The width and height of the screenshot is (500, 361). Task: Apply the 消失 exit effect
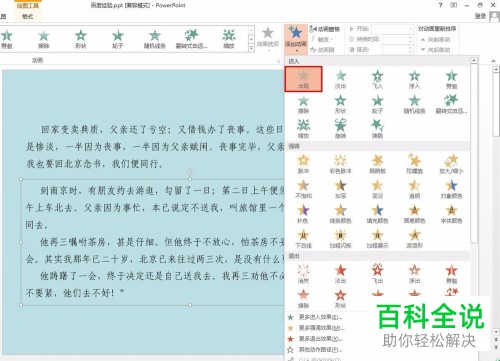coord(303,274)
